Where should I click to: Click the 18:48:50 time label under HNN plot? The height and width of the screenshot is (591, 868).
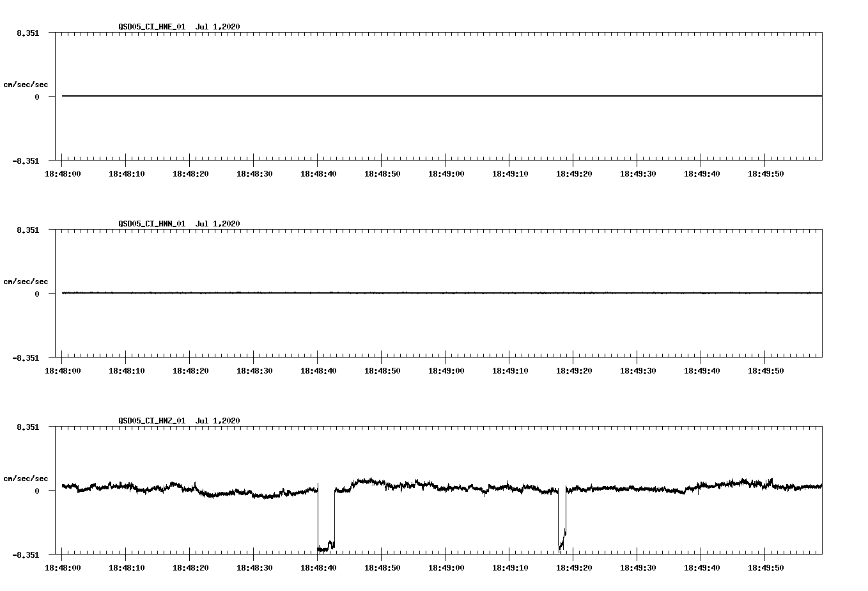coord(382,371)
